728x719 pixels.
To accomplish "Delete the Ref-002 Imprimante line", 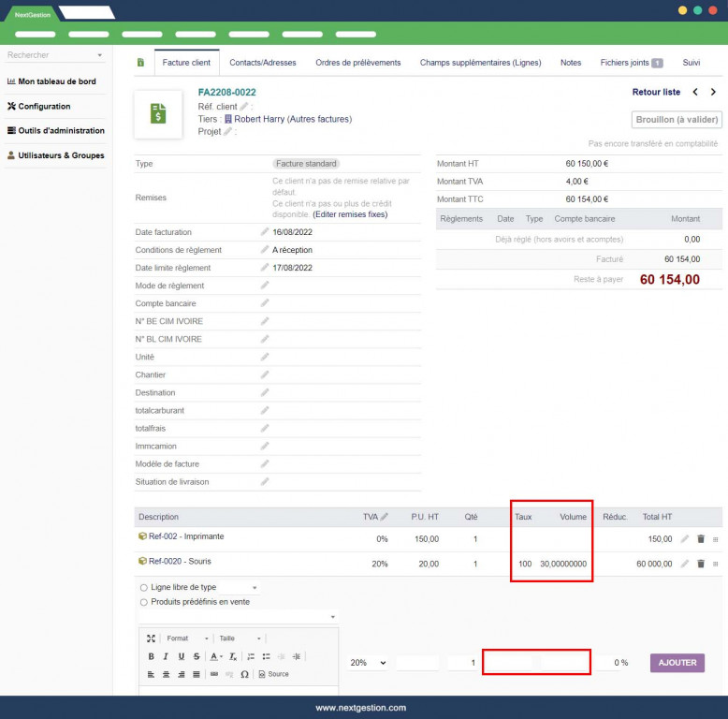I will [x=700, y=538].
